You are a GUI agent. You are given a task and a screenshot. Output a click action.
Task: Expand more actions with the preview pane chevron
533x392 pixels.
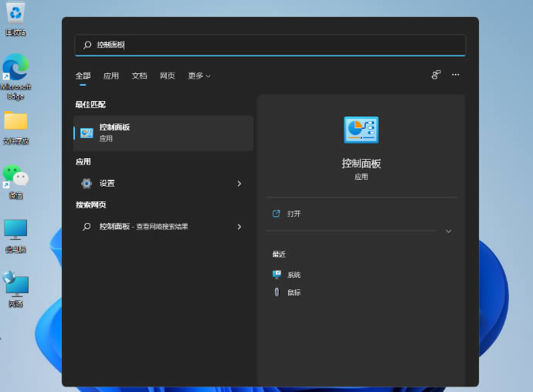tap(448, 231)
